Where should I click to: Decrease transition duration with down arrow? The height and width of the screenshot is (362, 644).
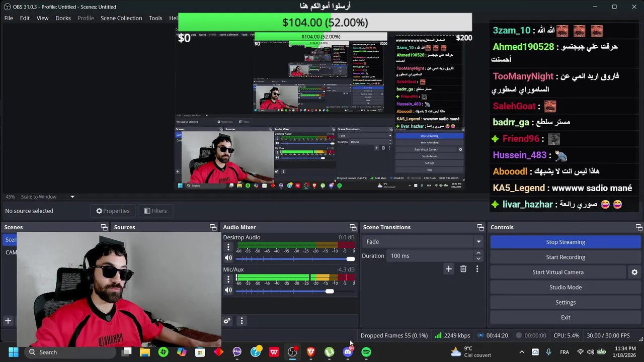pyautogui.click(x=478, y=258)
